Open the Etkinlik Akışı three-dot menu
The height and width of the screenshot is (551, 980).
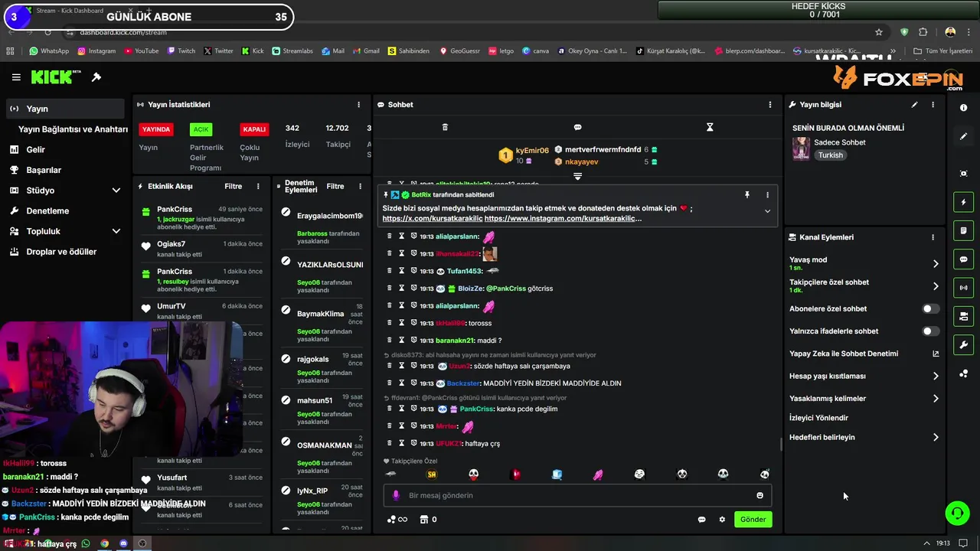(x=258, y=186)
